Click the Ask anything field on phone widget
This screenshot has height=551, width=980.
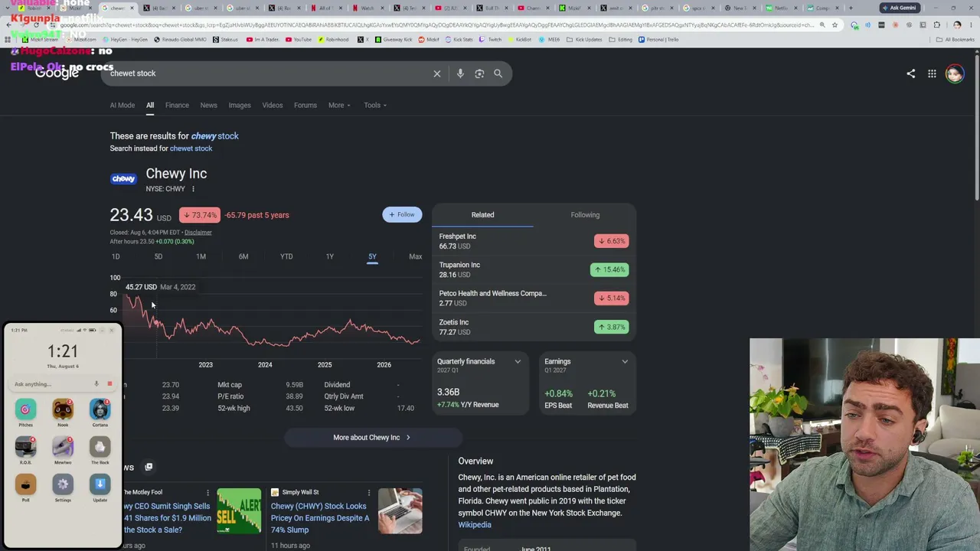(52, 384)
